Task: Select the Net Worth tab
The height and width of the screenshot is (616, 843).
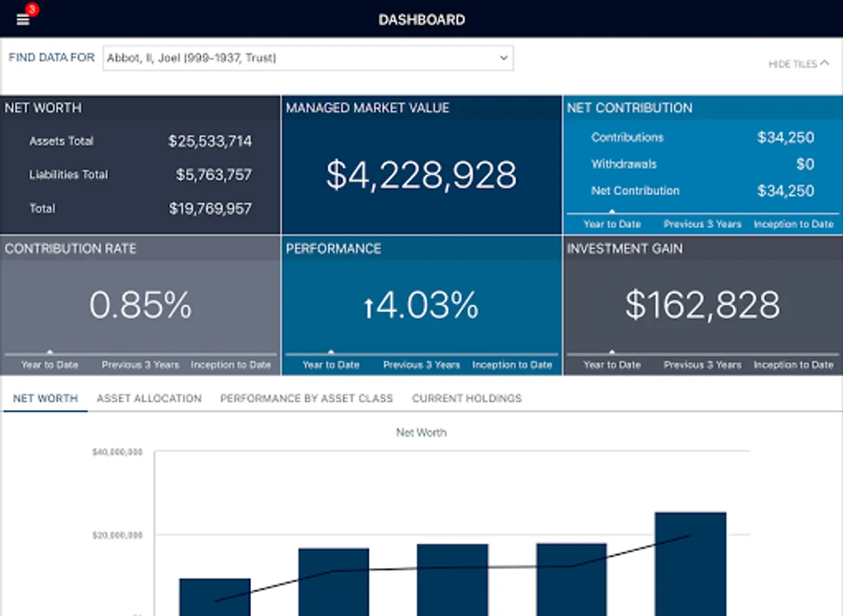Action: tap(44, 398)
